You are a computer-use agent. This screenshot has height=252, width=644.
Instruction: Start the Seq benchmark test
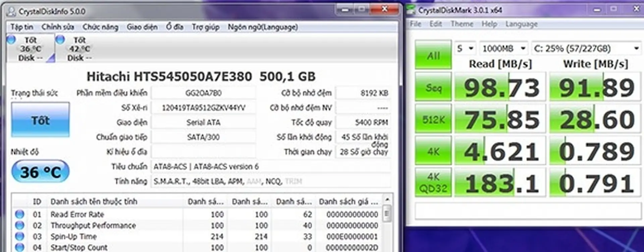[433, 87]
